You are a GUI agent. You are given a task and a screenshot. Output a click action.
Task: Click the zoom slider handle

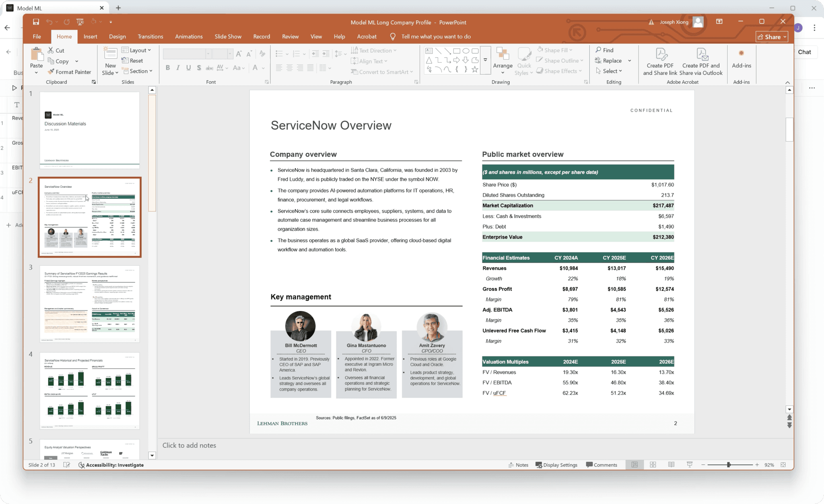coord(729,465)
